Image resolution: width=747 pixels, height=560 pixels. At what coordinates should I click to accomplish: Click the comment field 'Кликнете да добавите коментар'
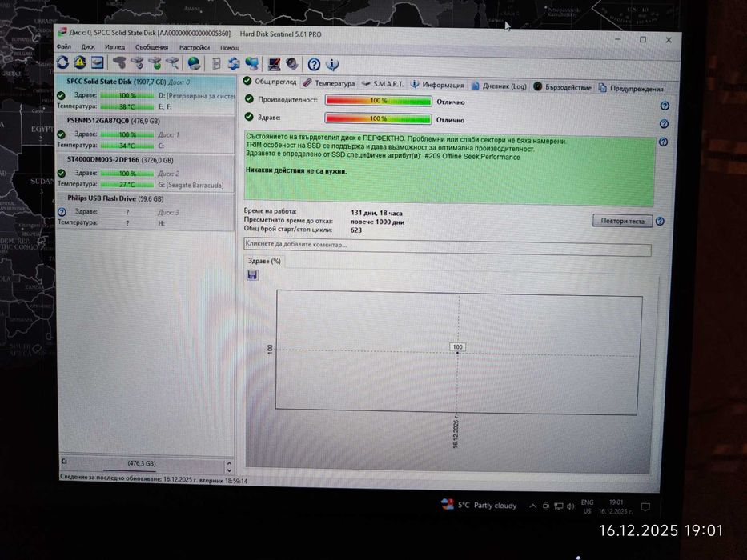[x=448, y=246]
